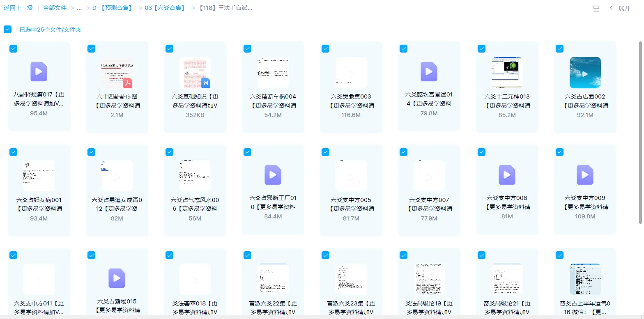Click the video icon for 六爻占猪场015
The width and height of the screenshot is (644, 319).
tap(117, 278)
